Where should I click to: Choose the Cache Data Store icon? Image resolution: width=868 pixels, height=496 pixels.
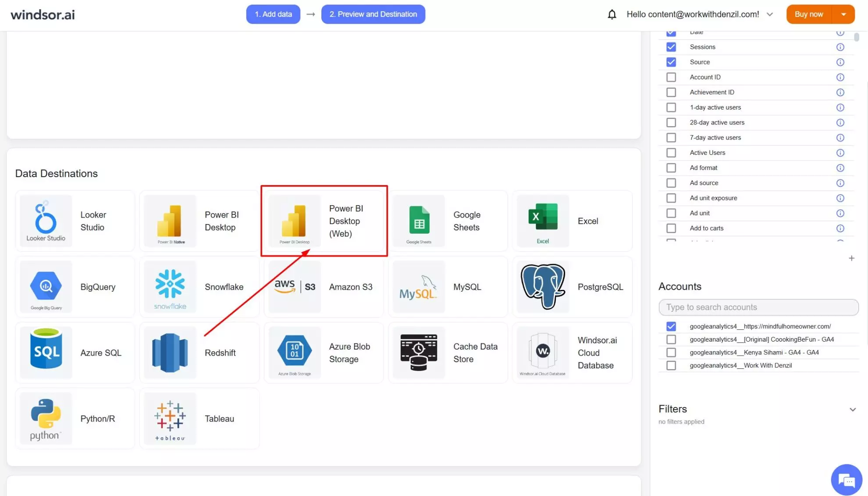[419, 353]
